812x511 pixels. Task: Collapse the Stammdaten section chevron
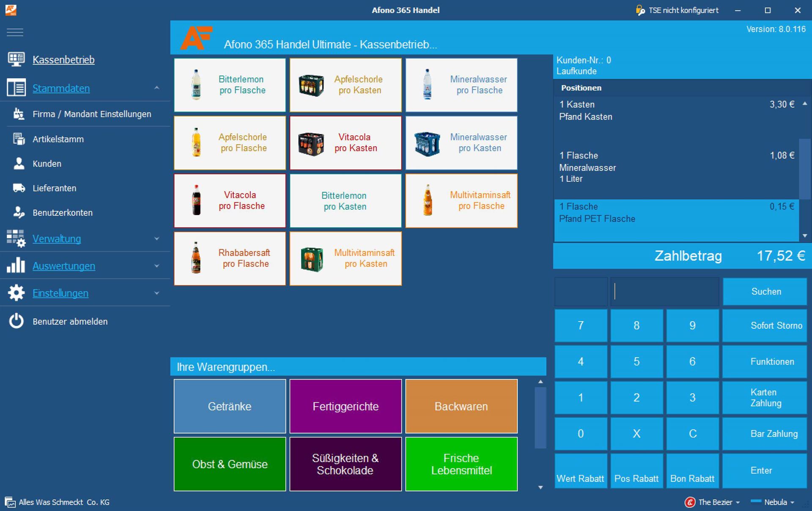click(156, 88)
